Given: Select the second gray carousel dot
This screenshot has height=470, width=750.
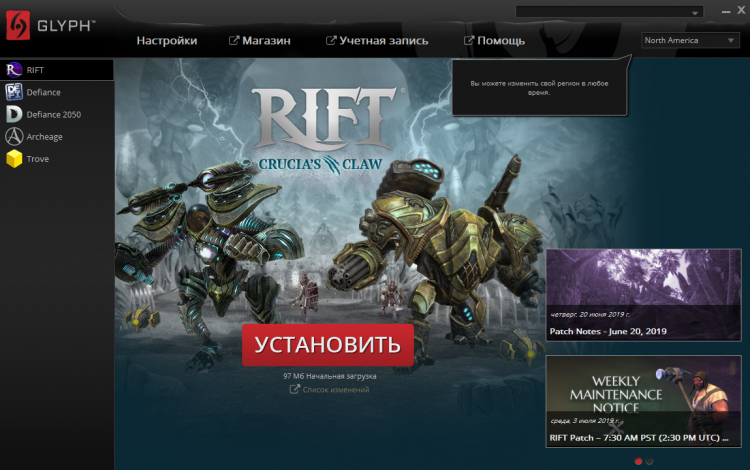Looking at the screenshot, I should coord(650,461).
